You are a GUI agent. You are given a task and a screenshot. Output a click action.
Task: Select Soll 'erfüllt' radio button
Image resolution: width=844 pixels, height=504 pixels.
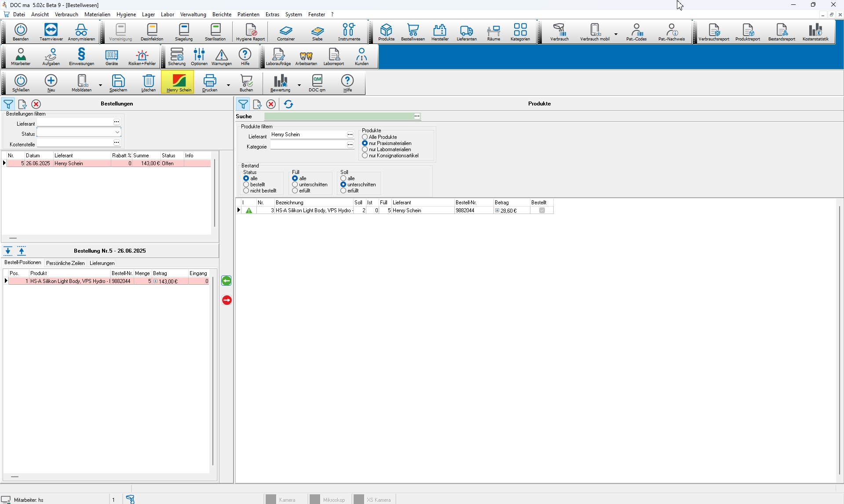coord(343,191)
